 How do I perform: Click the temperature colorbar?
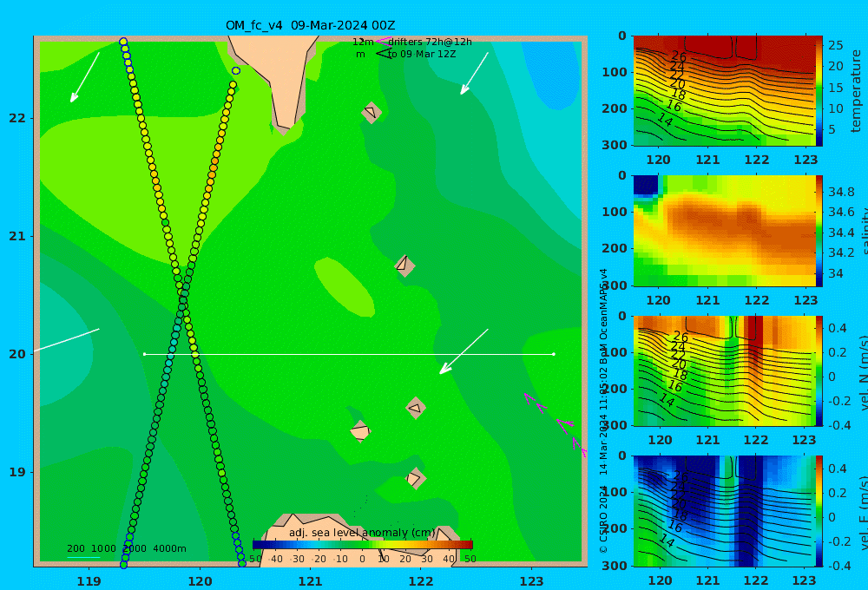[x=819, y=91]
